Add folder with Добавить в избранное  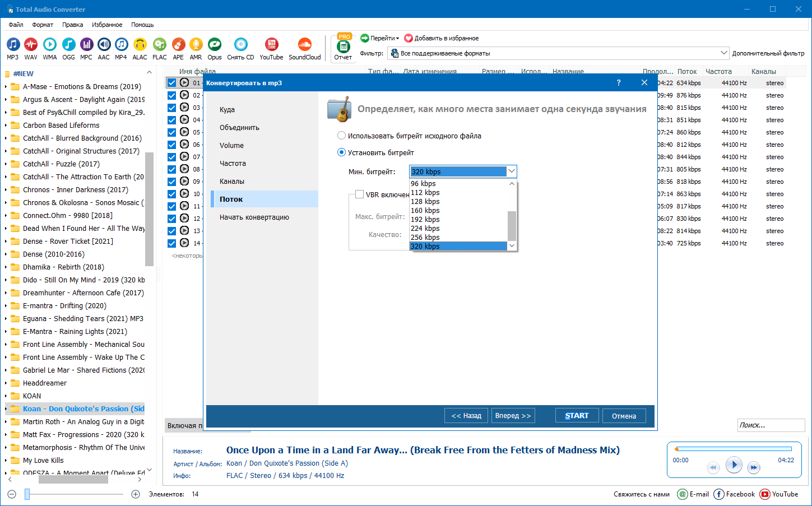442,38
